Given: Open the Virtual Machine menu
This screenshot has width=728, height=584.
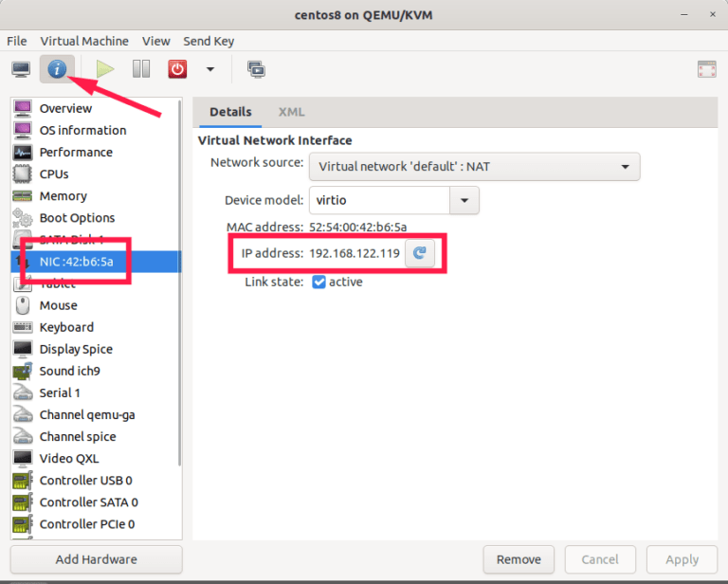Looking at the screenshot, I should [x=84, y=42].
